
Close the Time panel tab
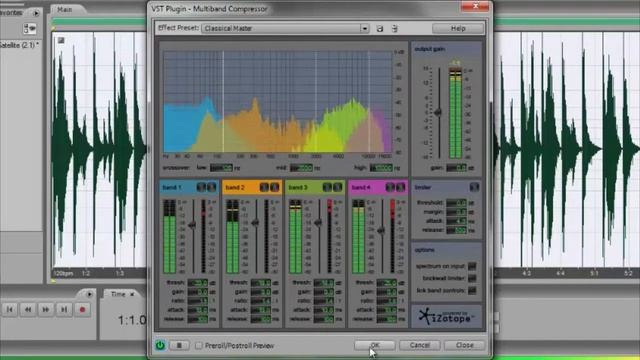coord(132,294)
